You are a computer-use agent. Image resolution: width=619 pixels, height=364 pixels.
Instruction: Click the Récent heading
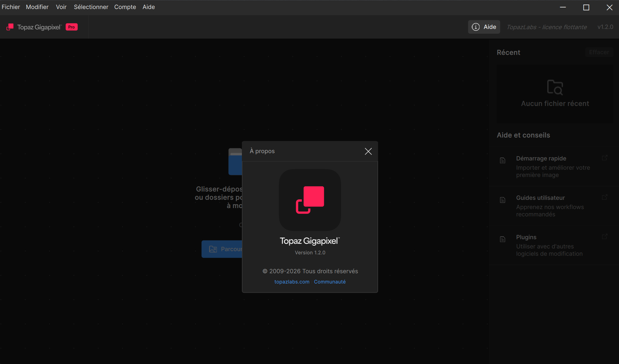508,53
